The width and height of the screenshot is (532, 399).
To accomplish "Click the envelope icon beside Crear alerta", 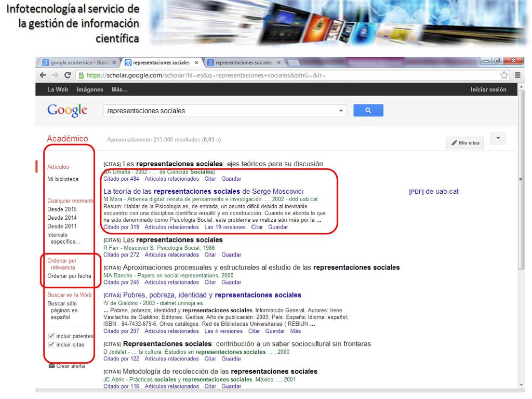I will [51, 365].
